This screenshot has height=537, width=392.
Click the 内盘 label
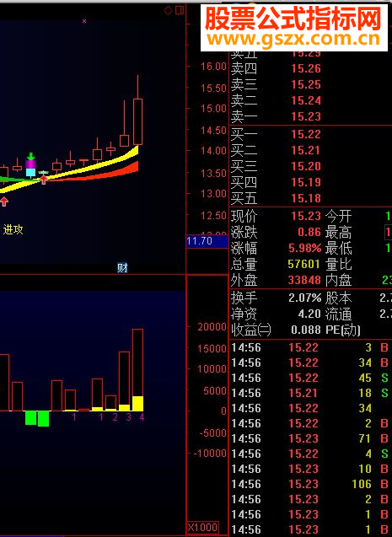pyautogui.click(x=338, y=280)
